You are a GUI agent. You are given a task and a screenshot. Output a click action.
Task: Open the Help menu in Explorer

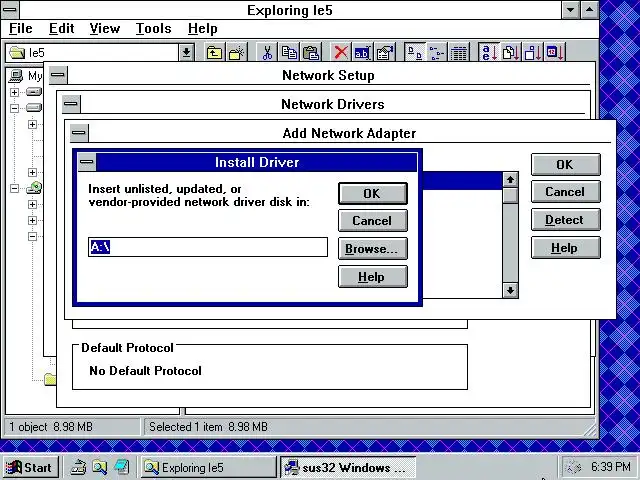tap(202, 29)
